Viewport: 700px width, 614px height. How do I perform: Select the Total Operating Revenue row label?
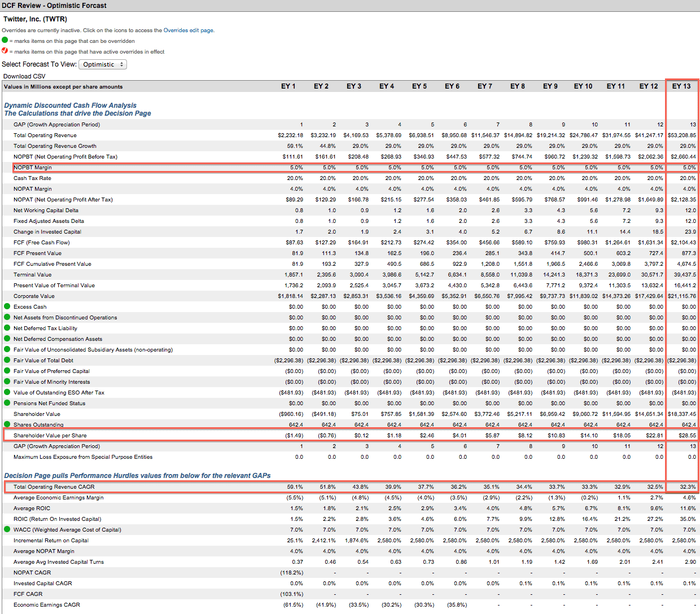pos(45,135)
